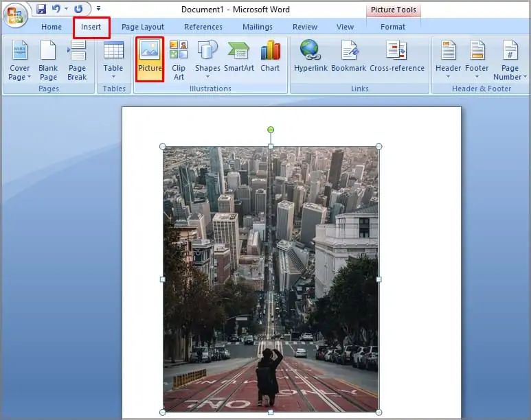Go to the Page Layout tab
The width and height of the screenshot is (531, 420).
[x=143, y=27]
